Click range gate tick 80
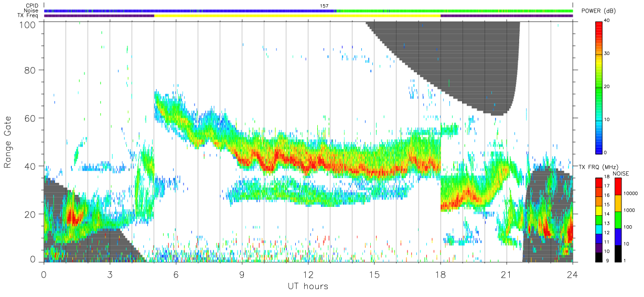Image resolution: width=644 pixels, height=297 pixels. pyautogui.click(x=30, y=70)
